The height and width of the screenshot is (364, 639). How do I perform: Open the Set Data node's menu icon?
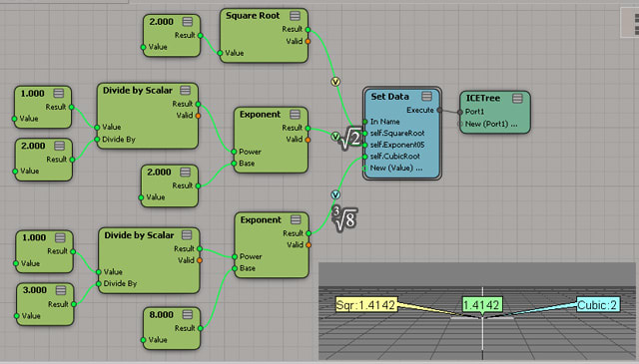tap(426, 96)
